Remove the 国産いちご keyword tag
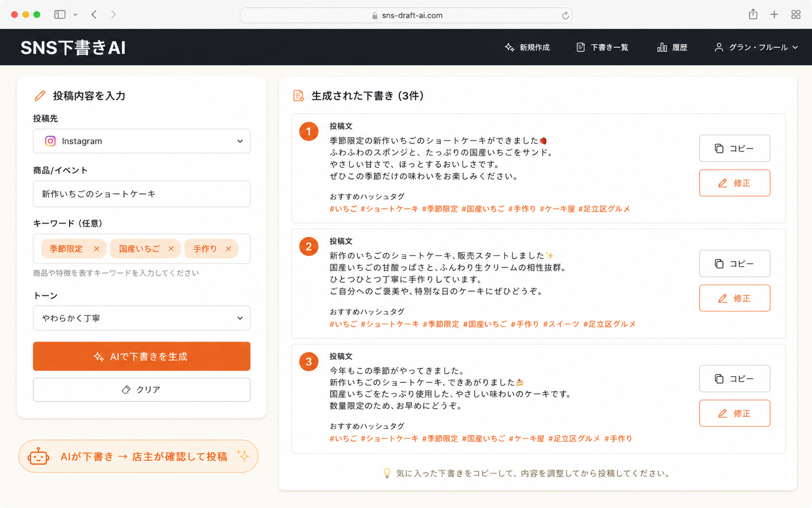Screen dimensions: 812x508 (171, 249)
